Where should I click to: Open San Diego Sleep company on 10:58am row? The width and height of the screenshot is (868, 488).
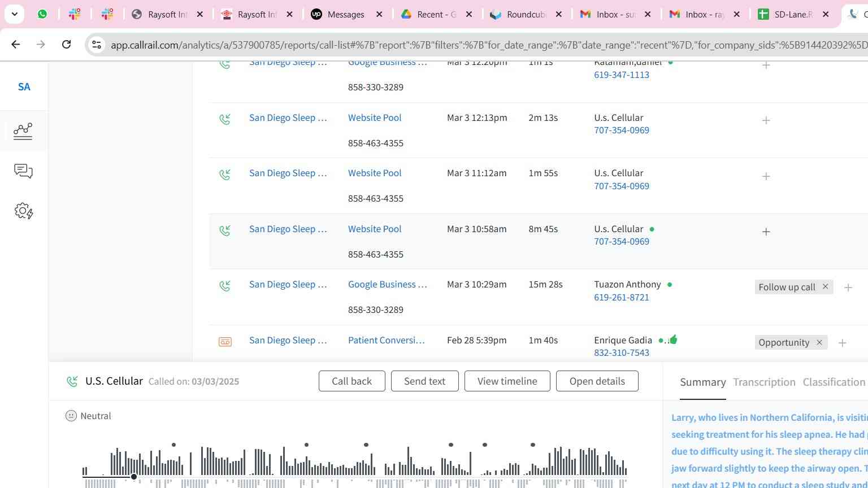coord(288,229)
